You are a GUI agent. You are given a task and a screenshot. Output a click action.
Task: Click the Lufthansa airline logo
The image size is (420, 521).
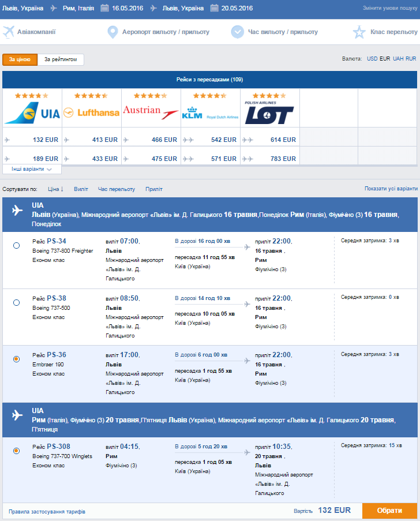(x=91, y=113)
